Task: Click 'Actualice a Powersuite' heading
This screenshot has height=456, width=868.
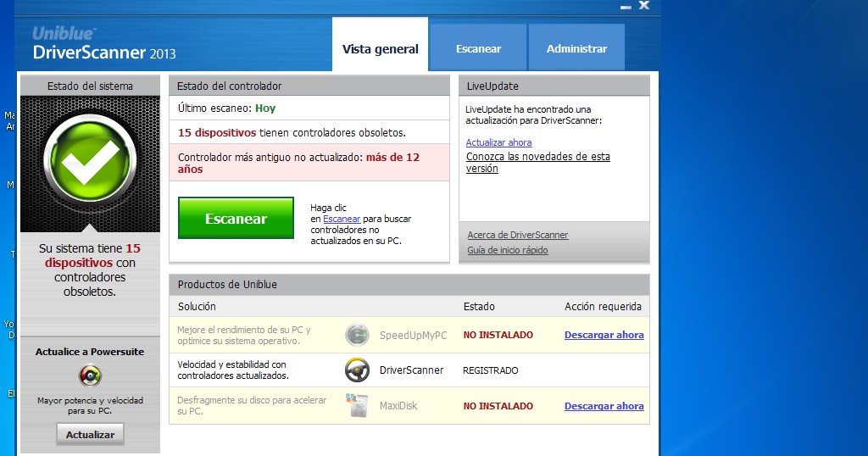Action: click(x=90, y=352)
